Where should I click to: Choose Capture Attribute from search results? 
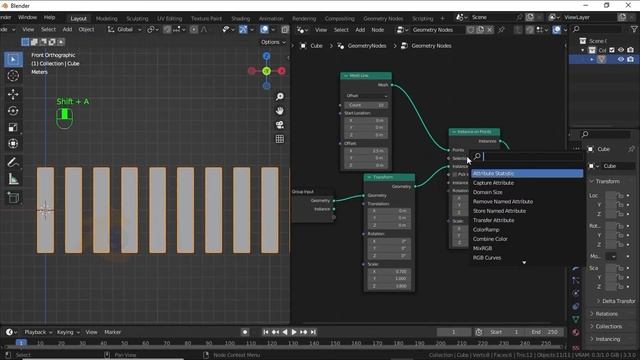click(x=527, y=183)
